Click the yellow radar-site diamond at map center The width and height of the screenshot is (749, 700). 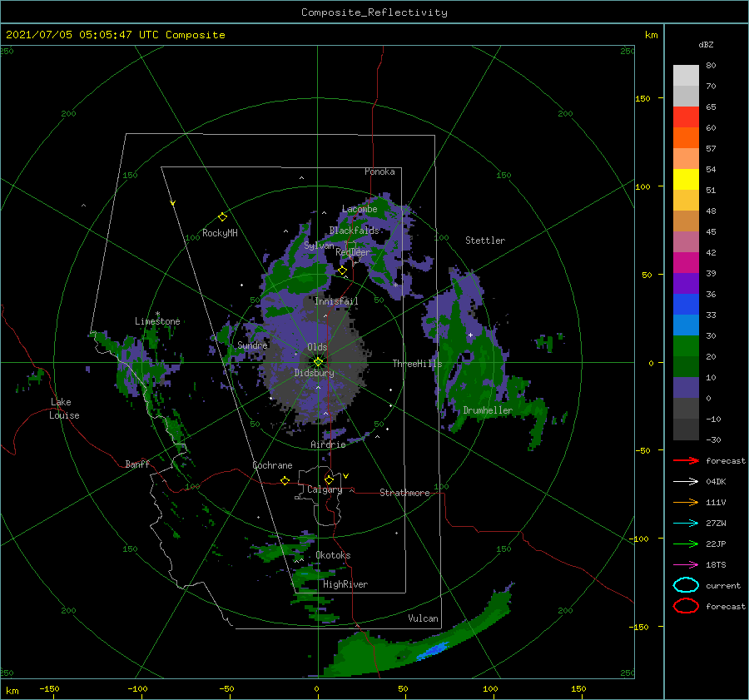pos(318,362)
